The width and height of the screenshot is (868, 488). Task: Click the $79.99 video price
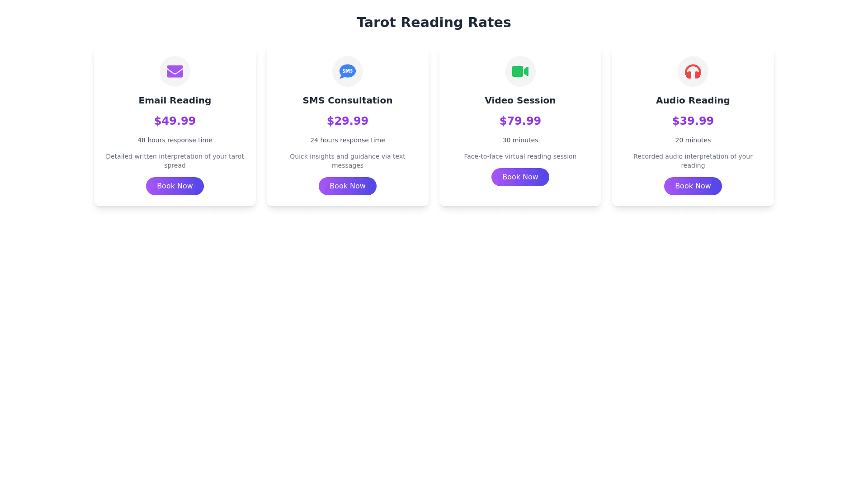pyautogui.click(x=520, y=121)
